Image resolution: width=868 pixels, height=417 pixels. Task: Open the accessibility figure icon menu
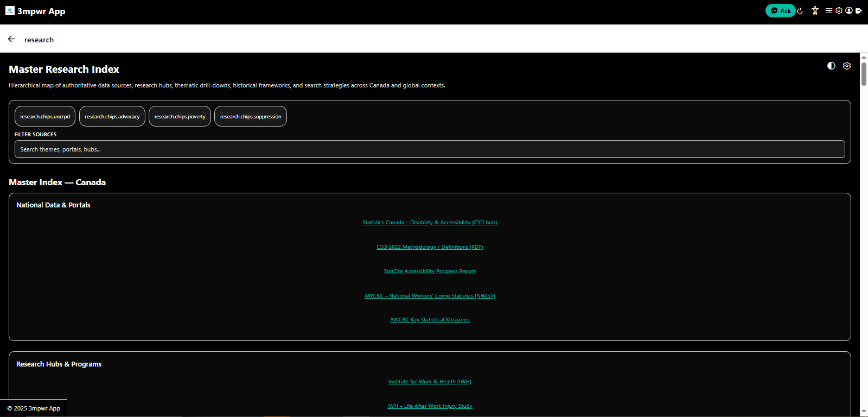(815, 11)
